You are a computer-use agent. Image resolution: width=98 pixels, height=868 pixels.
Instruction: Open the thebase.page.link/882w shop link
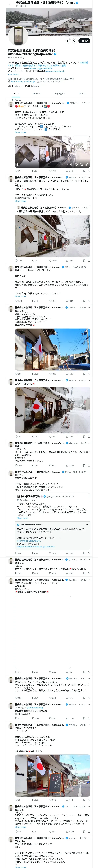click(40, 68)
